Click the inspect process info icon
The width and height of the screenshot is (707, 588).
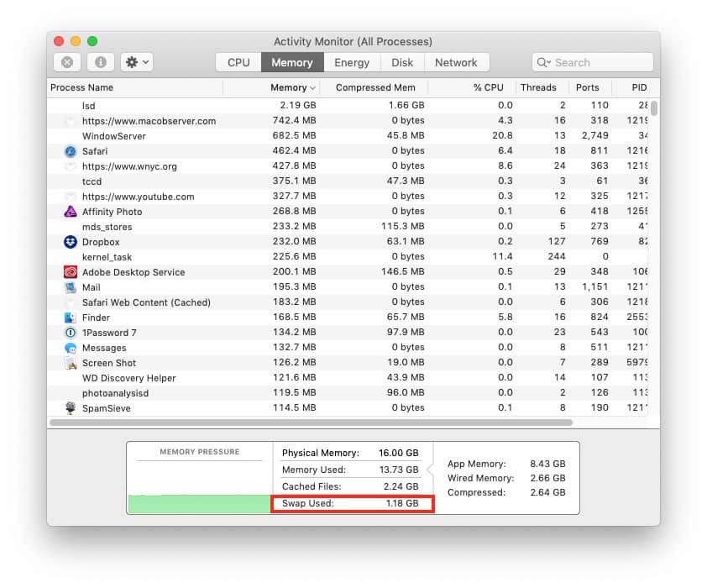click(101, 62)
